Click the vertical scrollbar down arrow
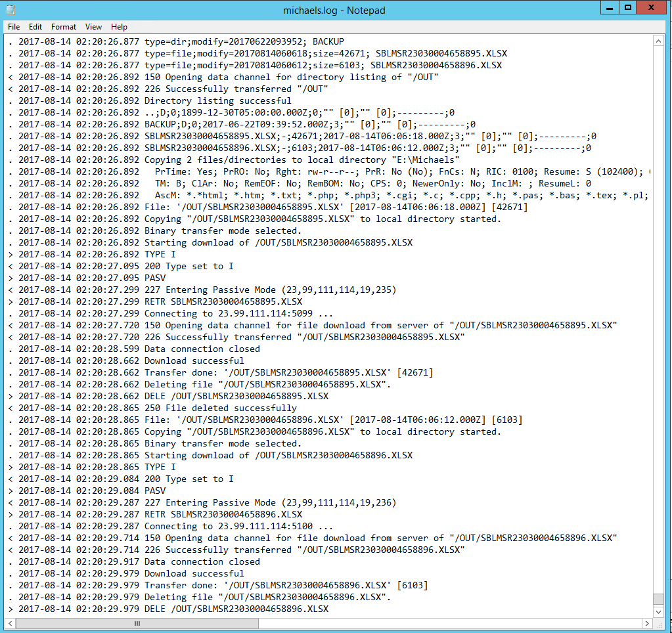 [659, 611]
